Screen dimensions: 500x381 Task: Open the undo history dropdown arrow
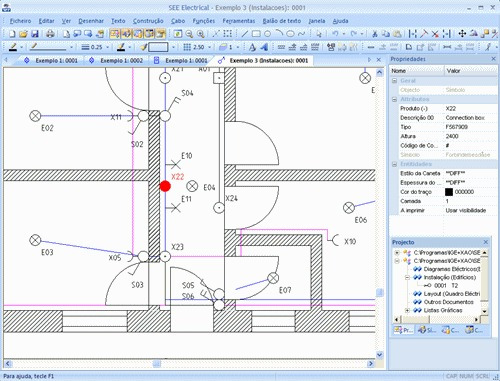[x=343, y=34]
